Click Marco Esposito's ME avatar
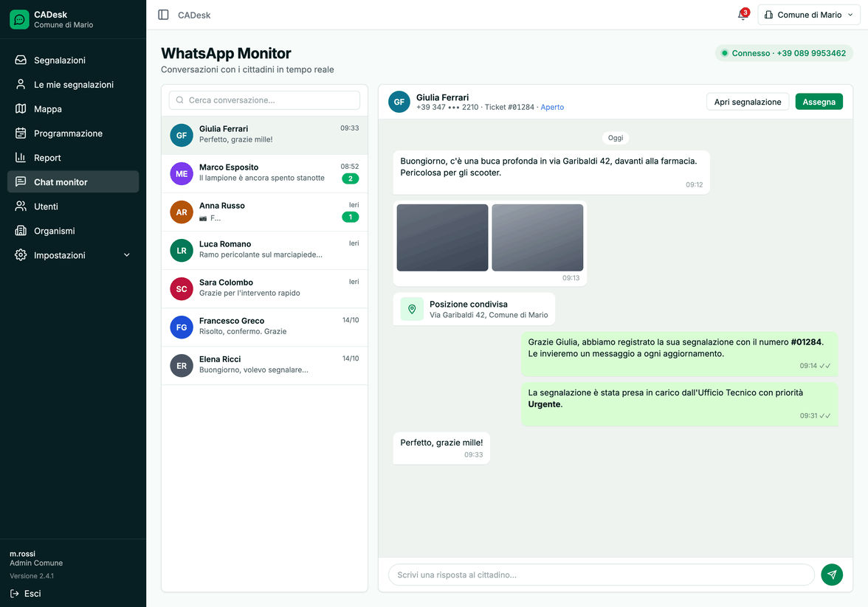The width and height of the screenshot is (868, 607). click(x=182, y=174)
